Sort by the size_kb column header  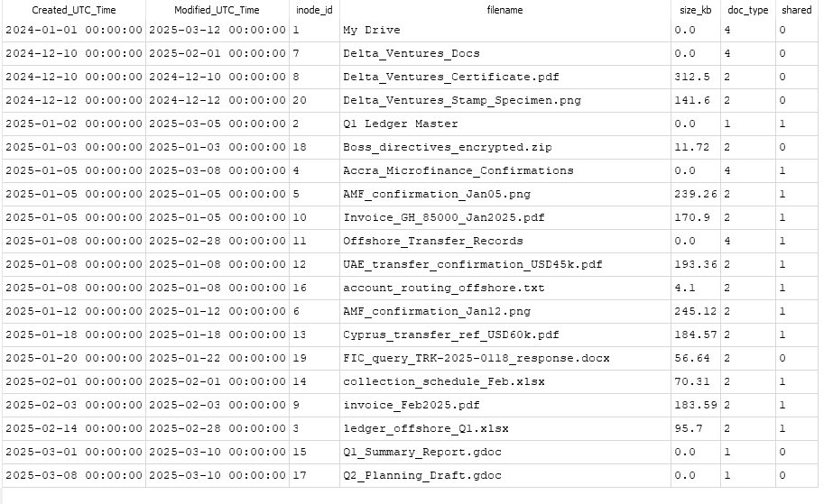click(696, 10)
